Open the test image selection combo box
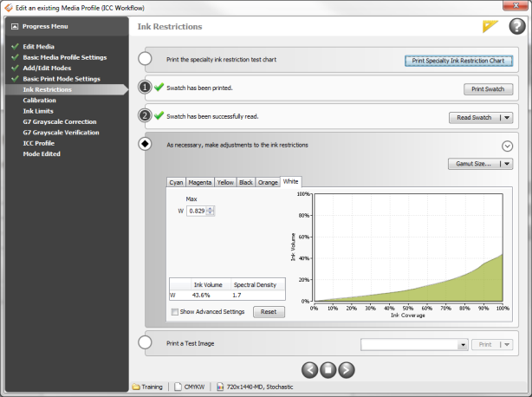Image resolution: width=532 pixels, height=397 pixels. pos(414,344)
